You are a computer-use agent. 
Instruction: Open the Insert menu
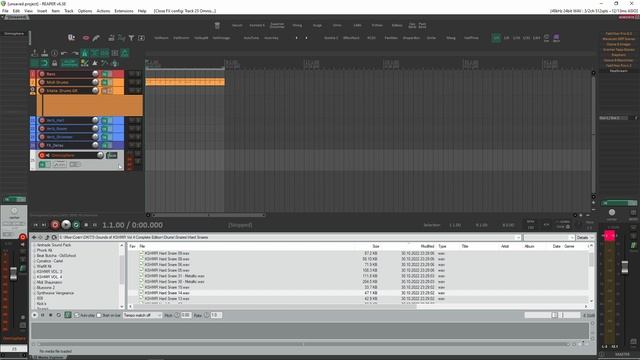tap(42, 11)
